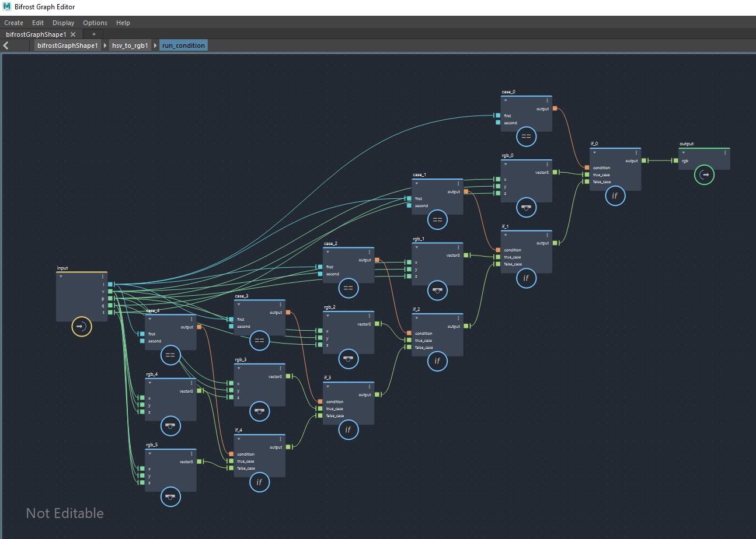Image resolution: width=756 pixels, height=539 pixels.
Task: Switch to the bifrostGraphShape1 tab
Action: (x=36, y=34)
